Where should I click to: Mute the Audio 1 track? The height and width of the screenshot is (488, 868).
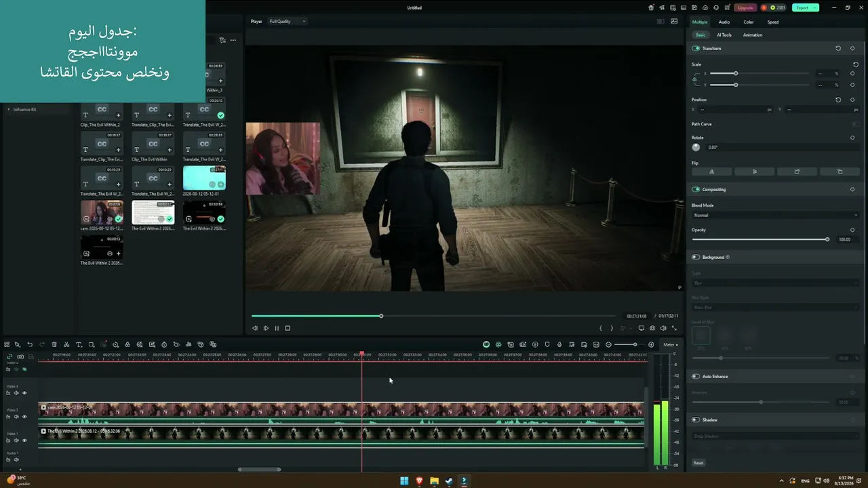16,460
